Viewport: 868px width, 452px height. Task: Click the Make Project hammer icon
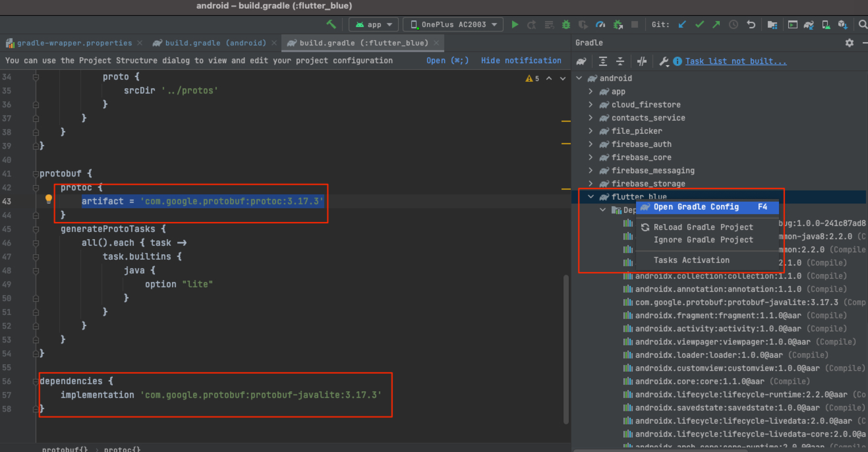[x=331, y=24]
